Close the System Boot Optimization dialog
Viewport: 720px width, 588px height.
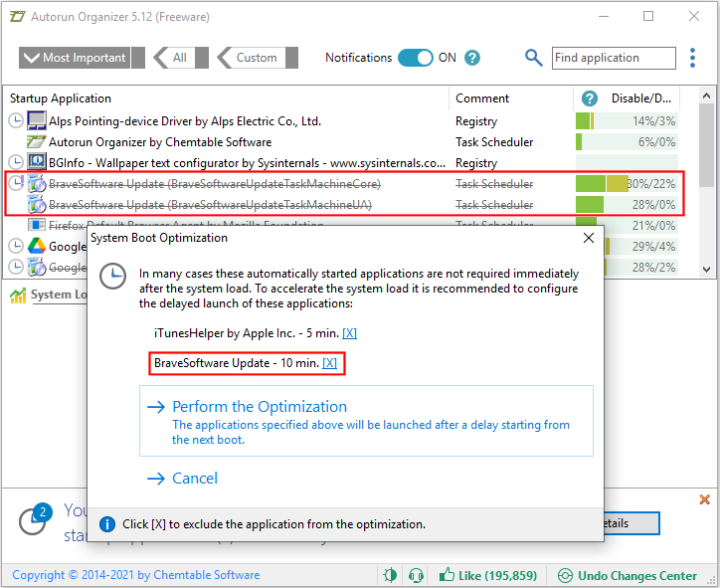coord(586,239)
